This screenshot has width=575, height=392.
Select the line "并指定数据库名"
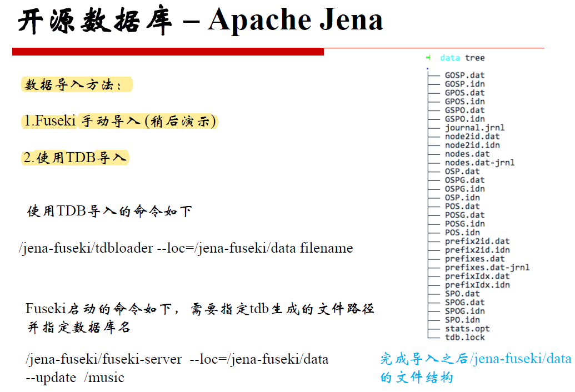click(79, 327)
